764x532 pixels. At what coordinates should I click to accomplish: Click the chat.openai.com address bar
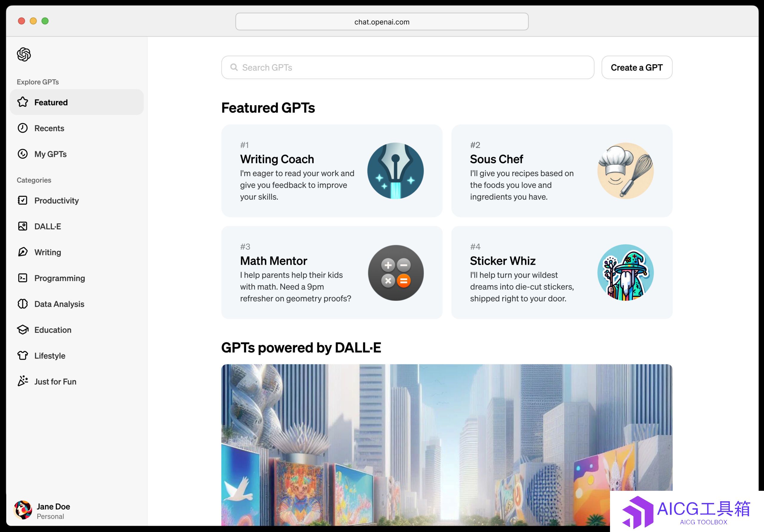click(382, 21)
